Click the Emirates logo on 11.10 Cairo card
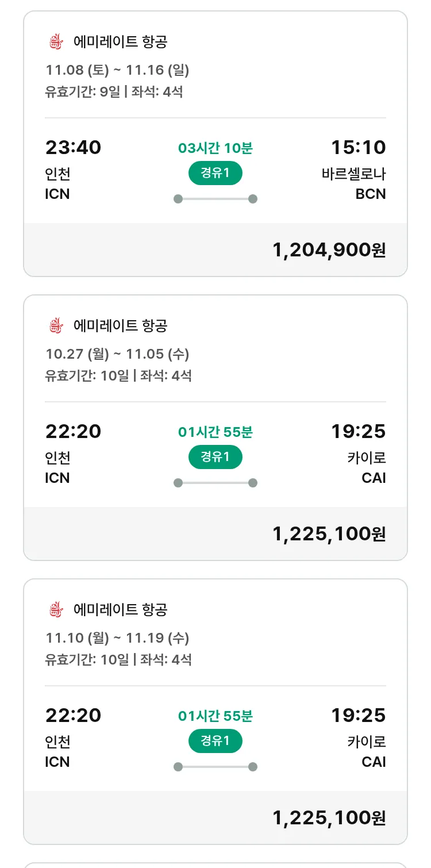Image resolution: width=431 pixels, height=868 pixels. [55, 610]
